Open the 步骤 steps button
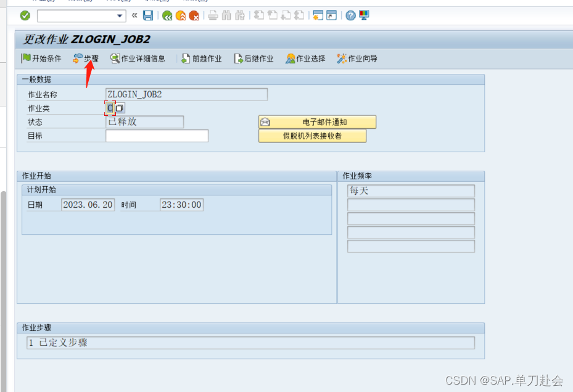The height and width of the screenshot is (392, 573). coord(86,59)
